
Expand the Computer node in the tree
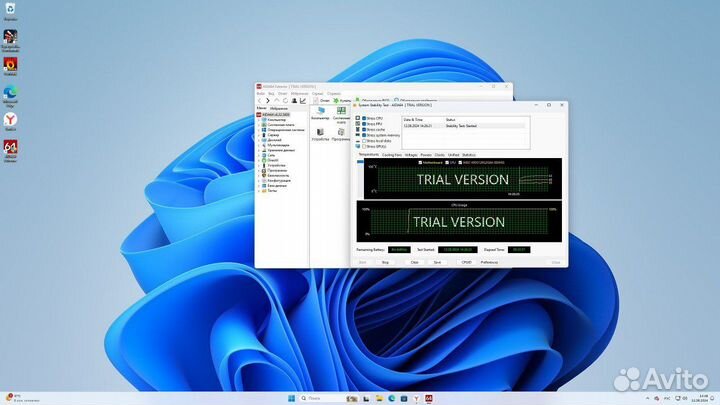point(259,119)
